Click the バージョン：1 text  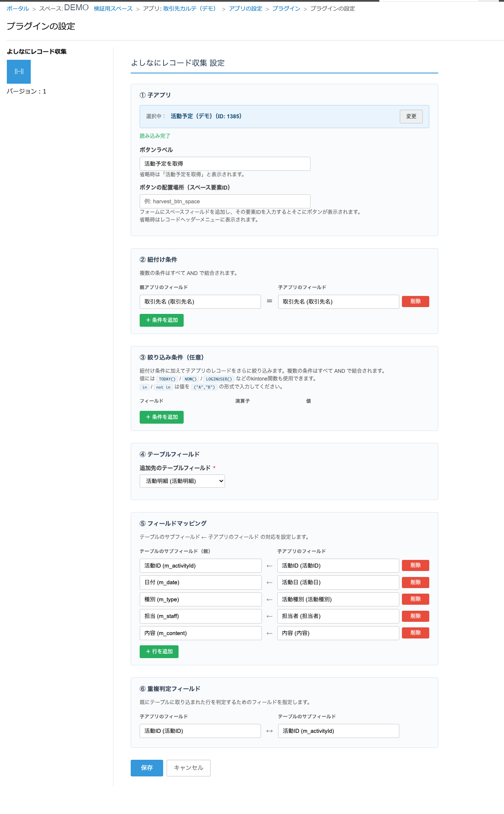tap(26, 91)
